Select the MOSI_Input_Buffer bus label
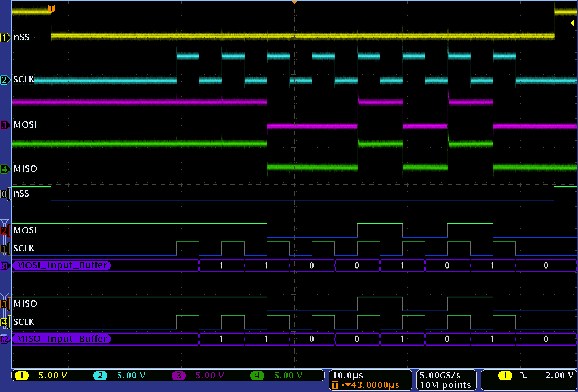This screenshot has width=578, height=392. point(62,265)
